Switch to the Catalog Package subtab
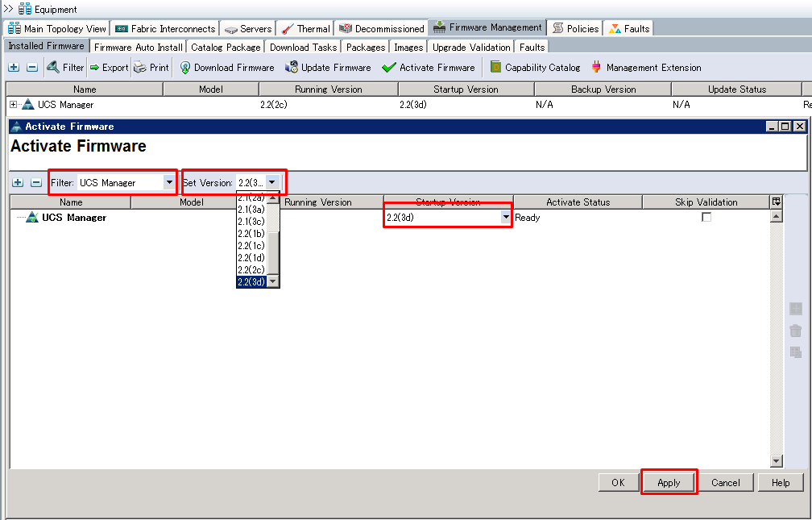This screenshot has height=520, width=812. pyautogui.click(x=226, y=48)
